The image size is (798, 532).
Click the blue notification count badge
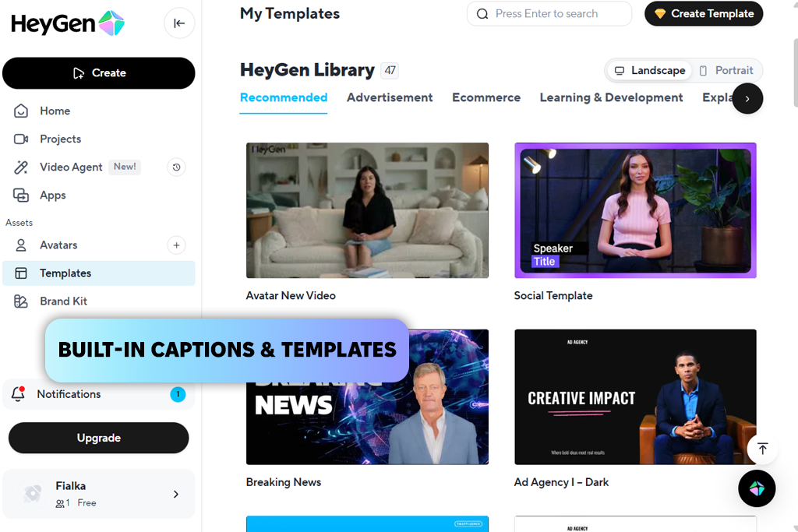178,394
